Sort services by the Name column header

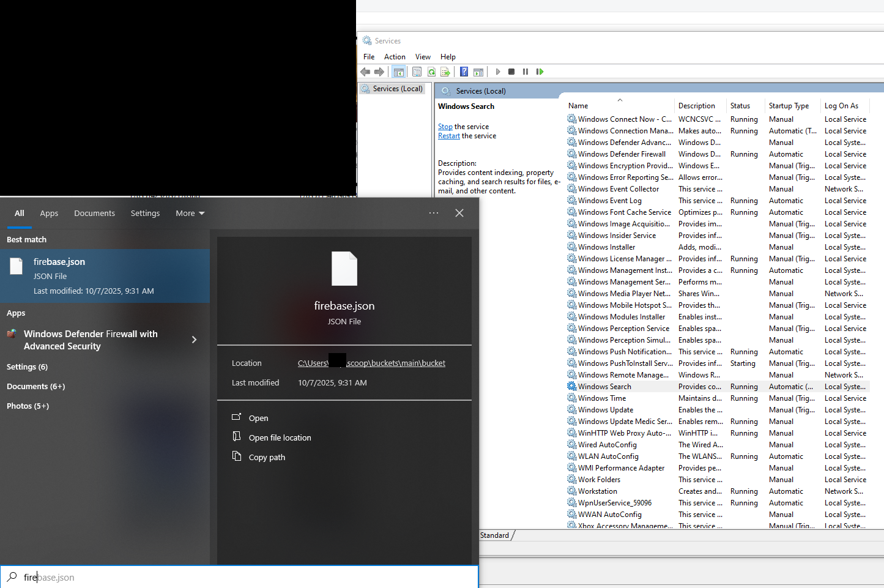(620, 105)
